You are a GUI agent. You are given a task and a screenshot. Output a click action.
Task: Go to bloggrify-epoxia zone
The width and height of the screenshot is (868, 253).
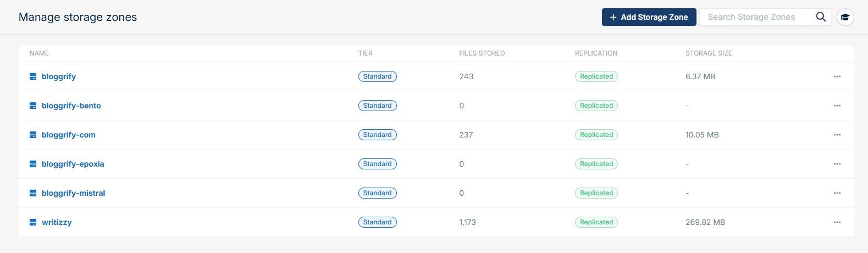tap(73, 164)
